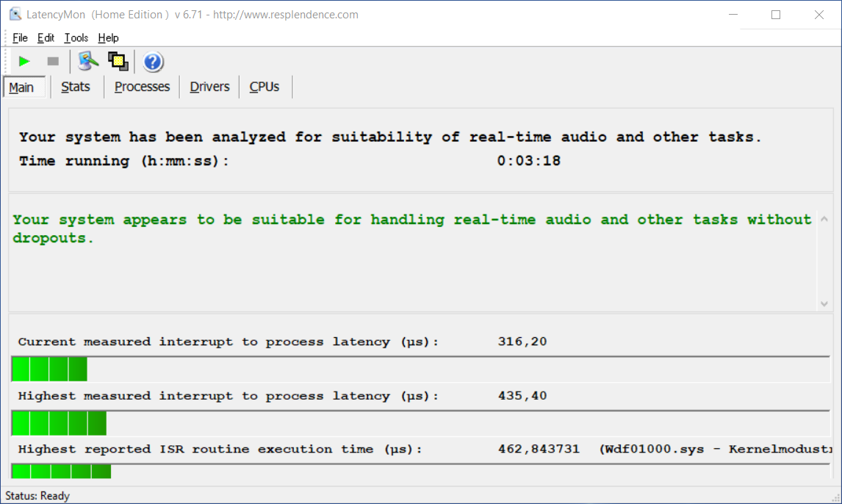Screen dimensions: 842x504
Task: Click the highest measured latency green bar
Action: [59, 423]
